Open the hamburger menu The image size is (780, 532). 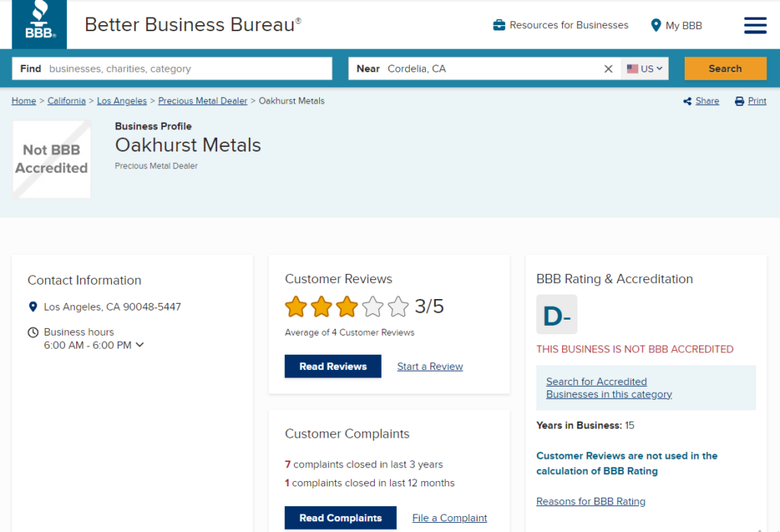(x=755, y=25)
